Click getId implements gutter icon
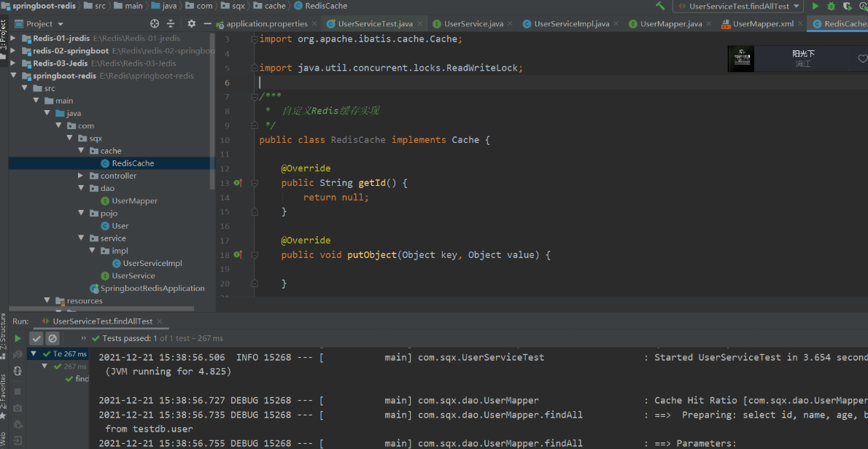The image size is (868, 449). click(238, 182)
